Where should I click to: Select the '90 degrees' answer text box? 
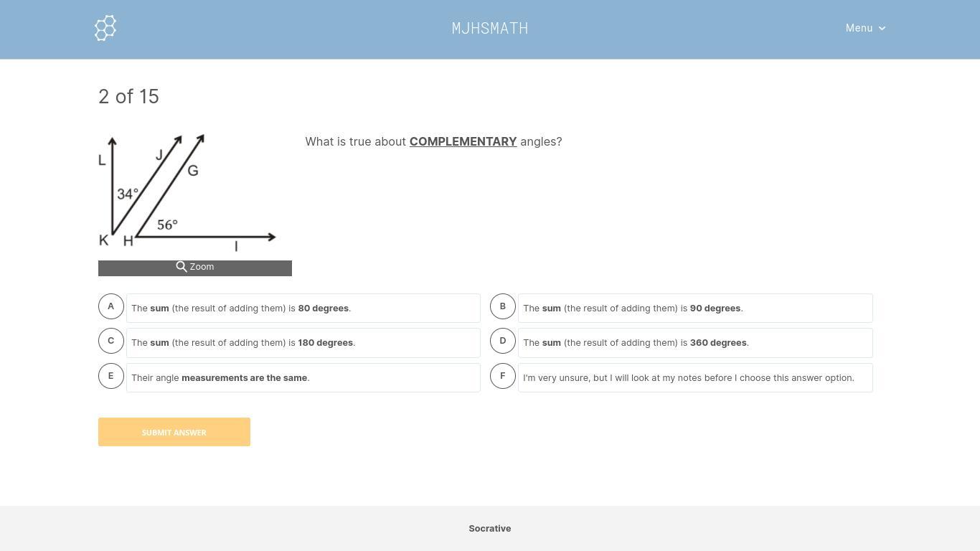(695, 309)
